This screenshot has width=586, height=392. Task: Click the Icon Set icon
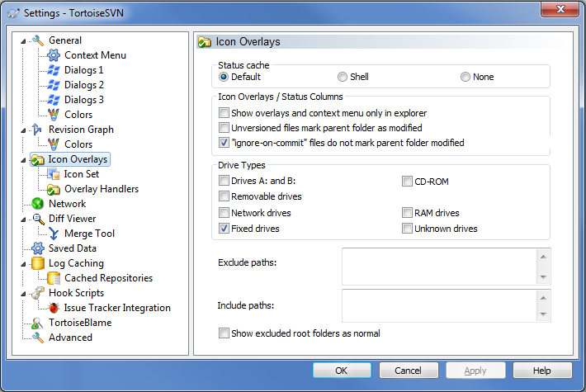coord(54,174)
